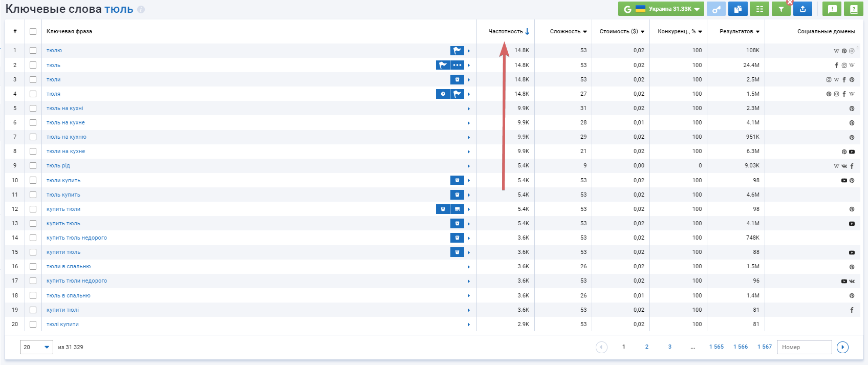Screen dimensions: 868x365
Task: Click the key icon button
Action: pyautogui.click(x=717, y=9)
